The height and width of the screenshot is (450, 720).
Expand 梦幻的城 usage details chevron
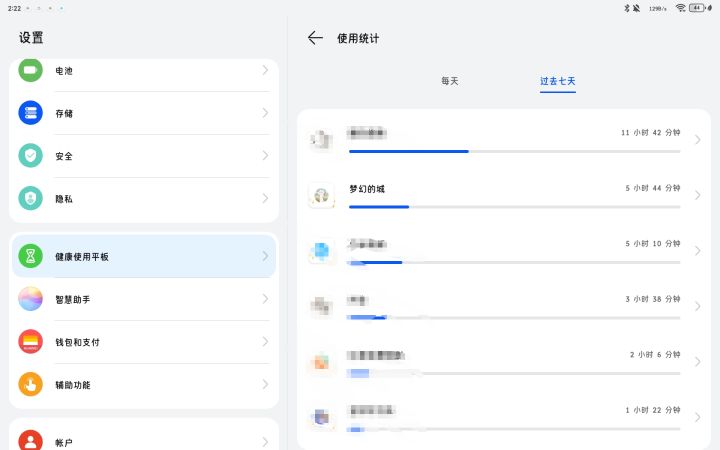(697, 195)
